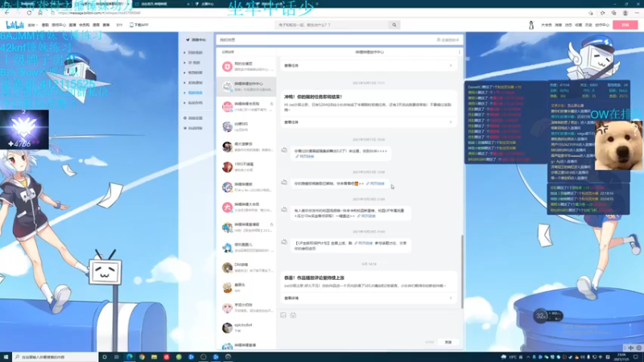Open the browser profile icon
The width and height of the screenshot is (644, 362).
[x=625, y=13]
